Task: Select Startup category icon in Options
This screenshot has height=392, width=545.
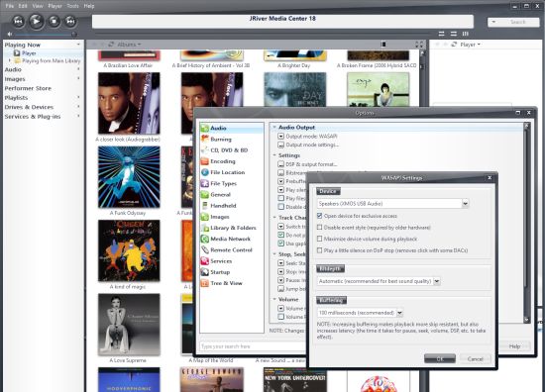Action: click(205, 272)
